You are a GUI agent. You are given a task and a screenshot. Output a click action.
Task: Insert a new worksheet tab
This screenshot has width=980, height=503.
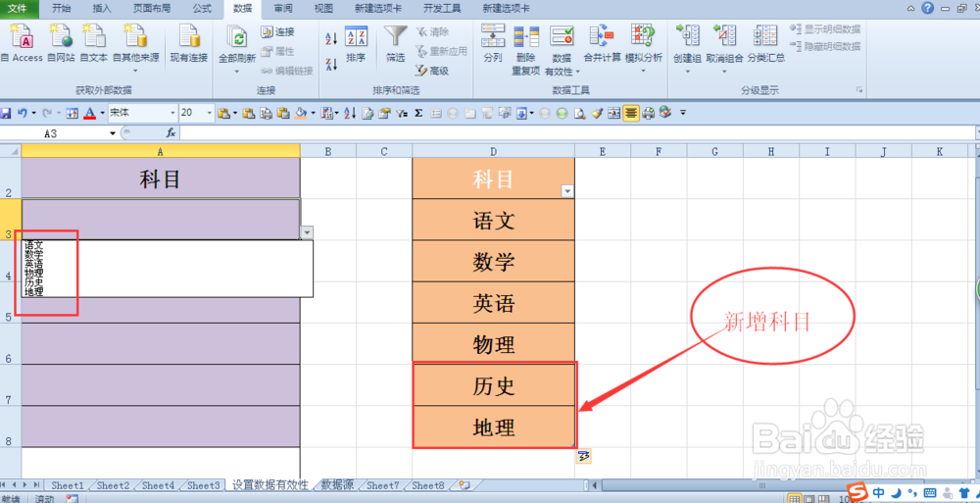pyautogui.click(x=465, y=484)
